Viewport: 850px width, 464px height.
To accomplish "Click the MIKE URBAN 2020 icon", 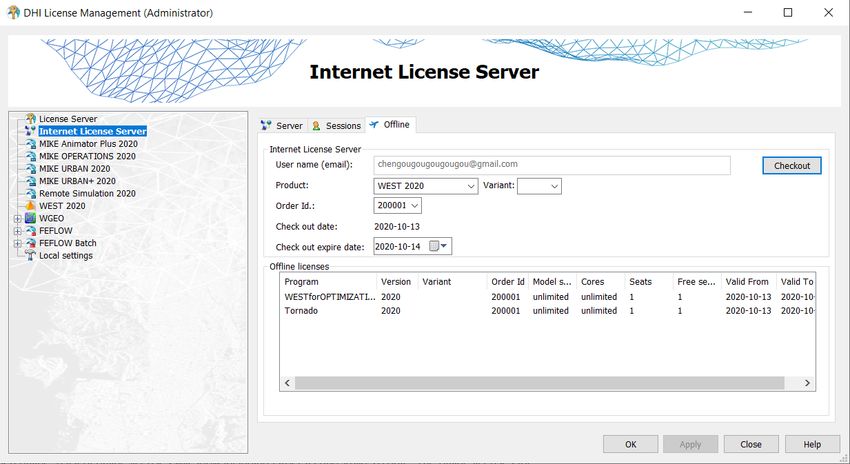I will click(30, 169).
